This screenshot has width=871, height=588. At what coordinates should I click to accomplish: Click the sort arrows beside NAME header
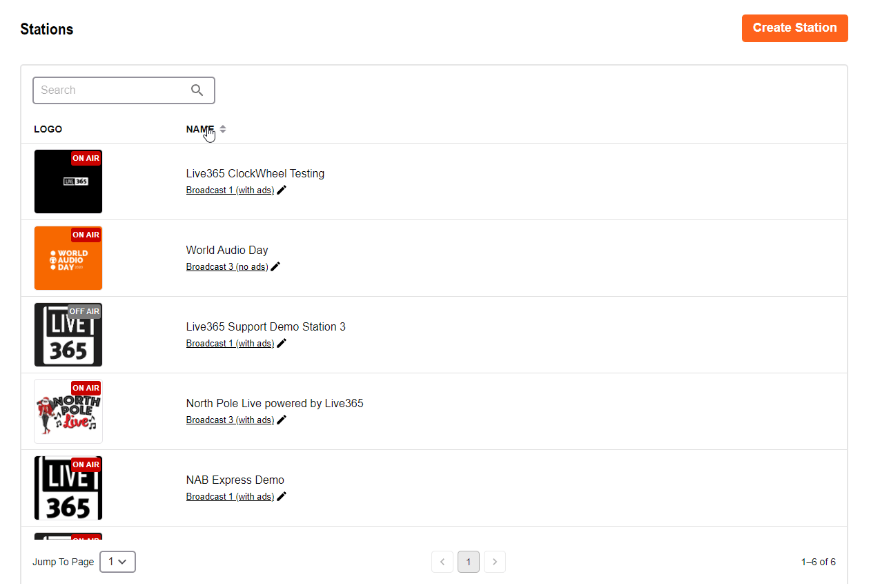(x=222, y=128)
